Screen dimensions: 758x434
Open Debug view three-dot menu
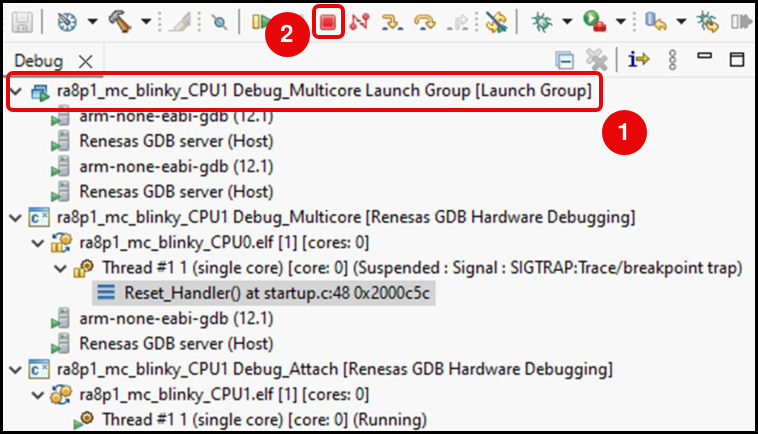pyautogui.click(x=672, y=60)
